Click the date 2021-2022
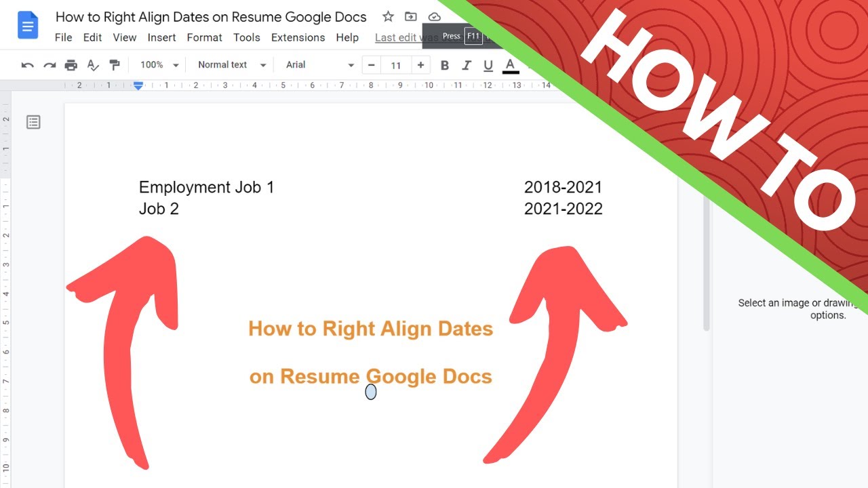868x488 pixels. 563,209
